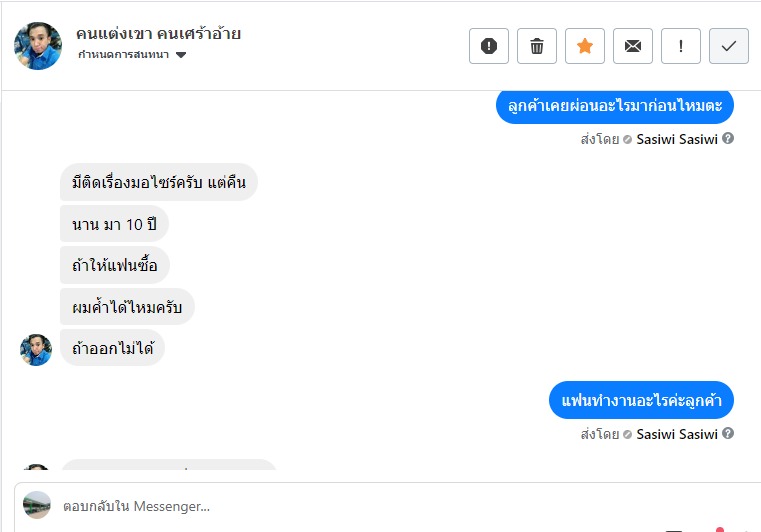Click help icon beside first Sasiwi Sasiwi
Viewport: 761px width, 532px height.
pyautogui.click(x=728, y=139)
